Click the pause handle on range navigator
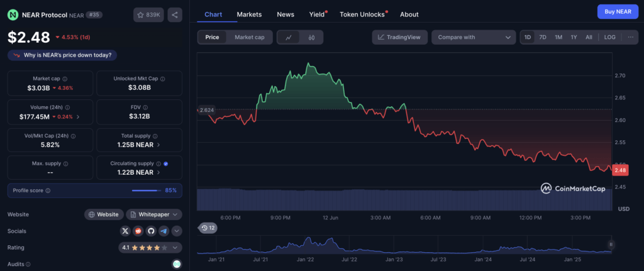 (611, 245)
